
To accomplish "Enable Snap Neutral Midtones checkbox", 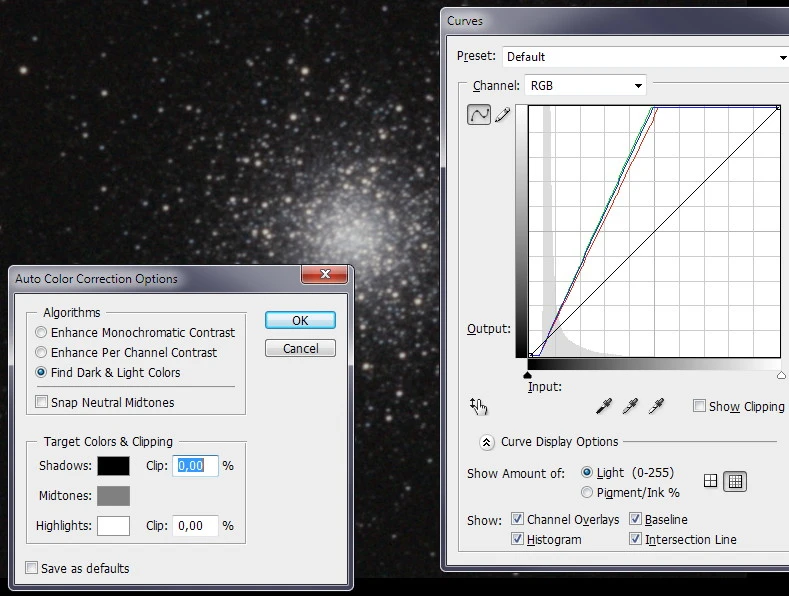I will click(42, 402).
